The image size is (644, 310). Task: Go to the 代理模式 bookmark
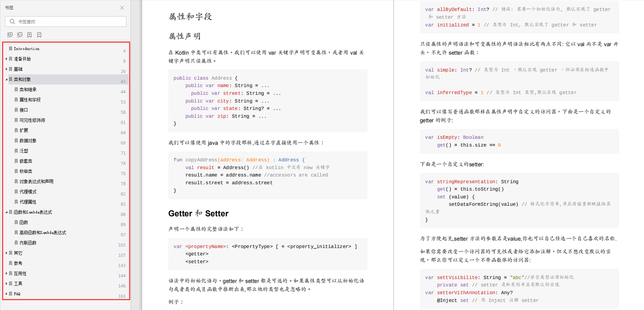28,192
